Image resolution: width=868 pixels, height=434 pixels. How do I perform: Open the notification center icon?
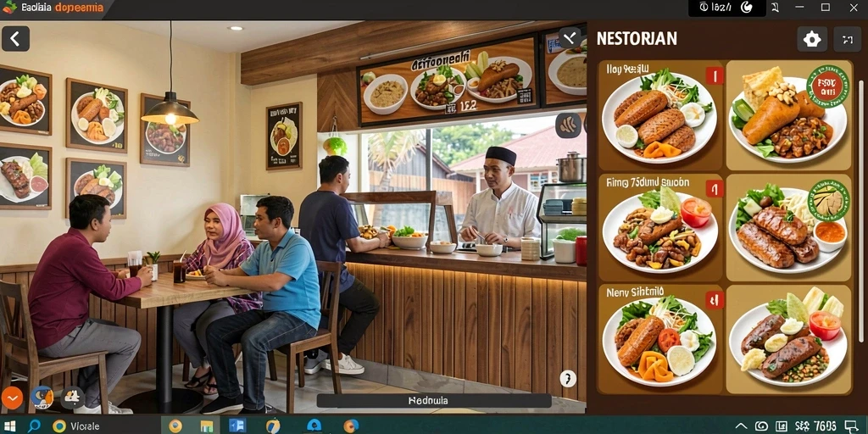853,426
